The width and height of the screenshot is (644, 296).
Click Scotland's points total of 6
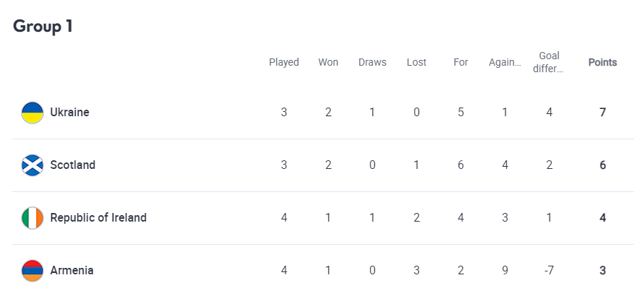point(602,165)
